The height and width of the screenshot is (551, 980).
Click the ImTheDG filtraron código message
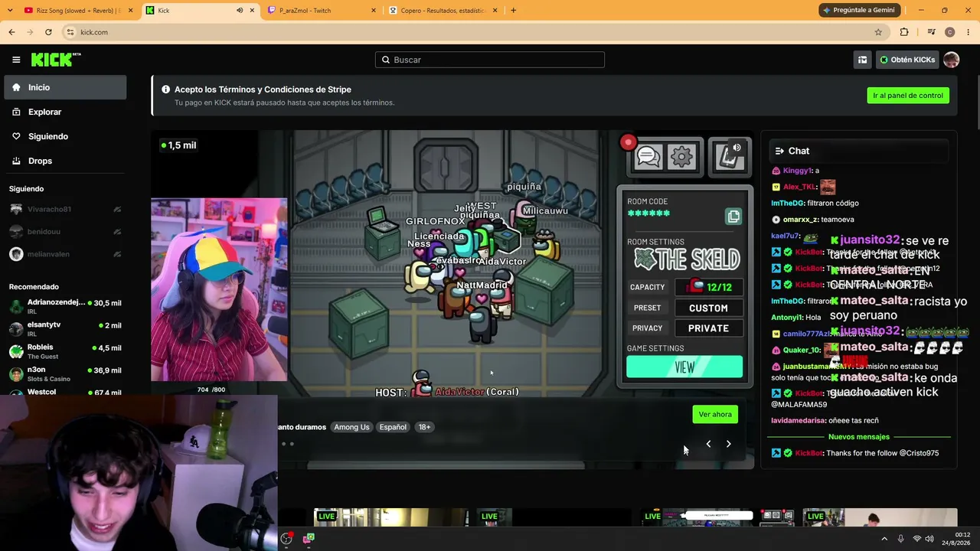815,204
